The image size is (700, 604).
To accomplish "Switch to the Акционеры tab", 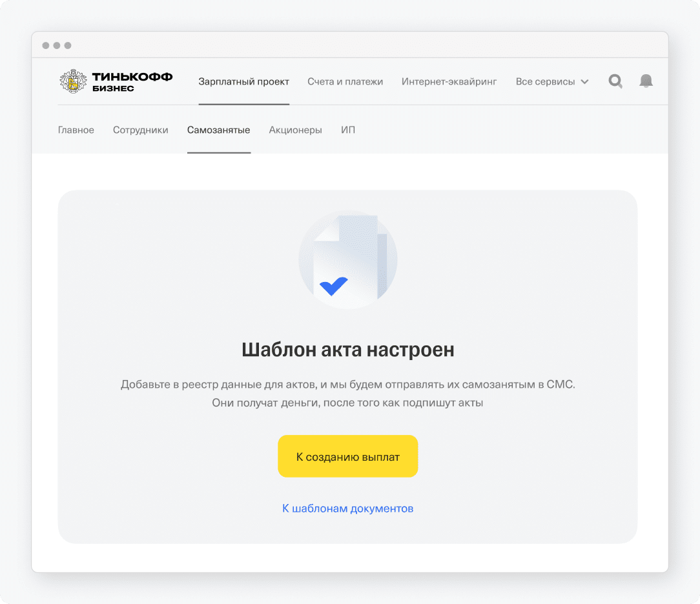I will 296,130.
